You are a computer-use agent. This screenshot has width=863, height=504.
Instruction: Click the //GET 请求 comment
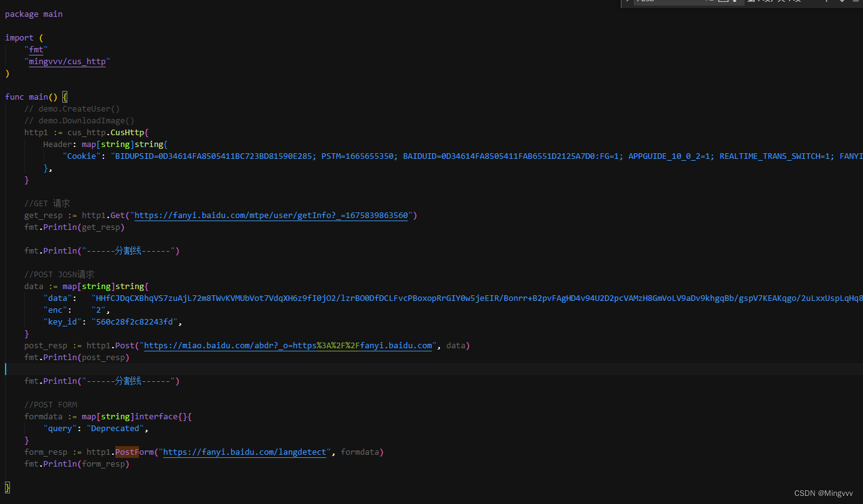tap(47, 204)
